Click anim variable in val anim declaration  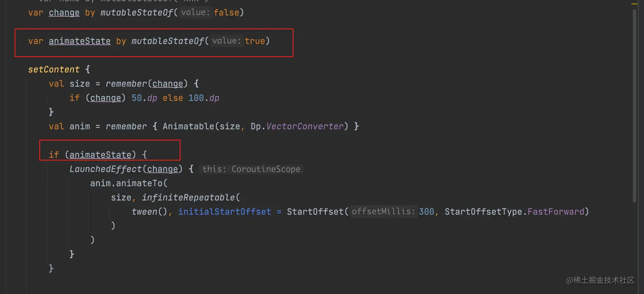[x=80, y=126]
